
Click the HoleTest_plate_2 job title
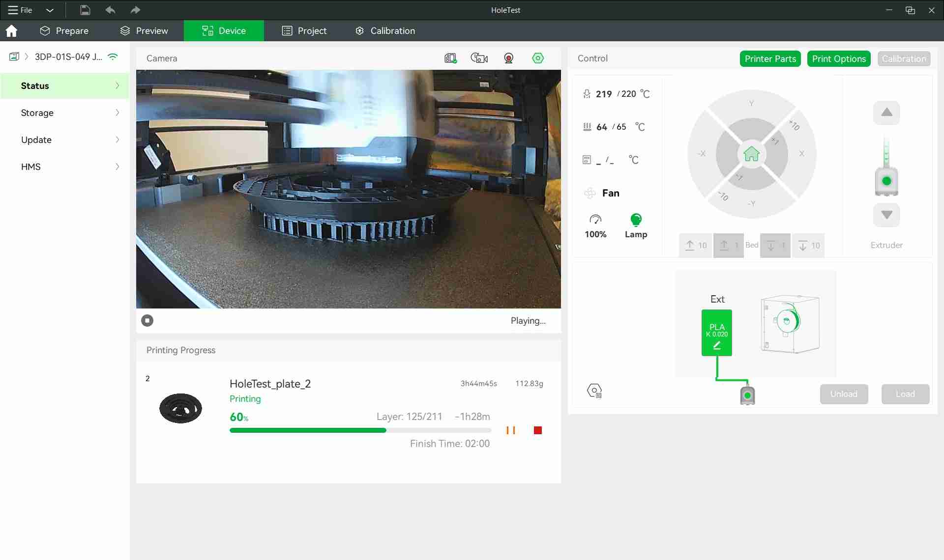[x=270, y=384]
